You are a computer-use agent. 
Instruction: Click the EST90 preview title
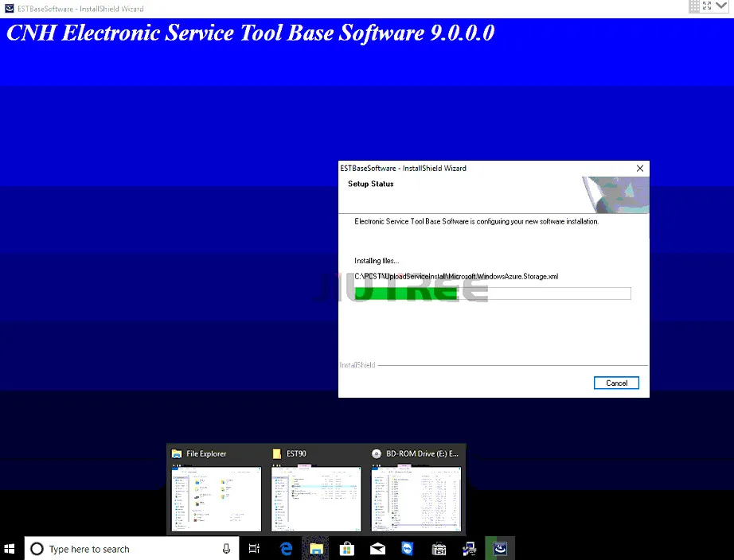coord(296,453)
